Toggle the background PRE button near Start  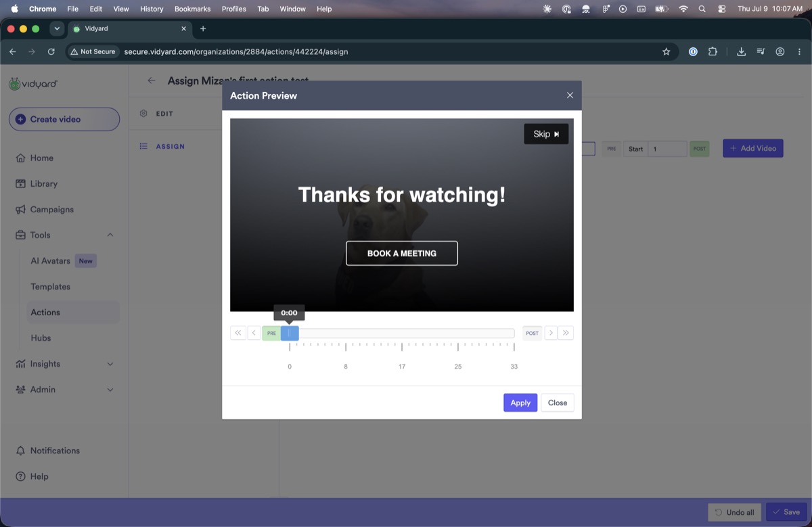pos(612,149)
